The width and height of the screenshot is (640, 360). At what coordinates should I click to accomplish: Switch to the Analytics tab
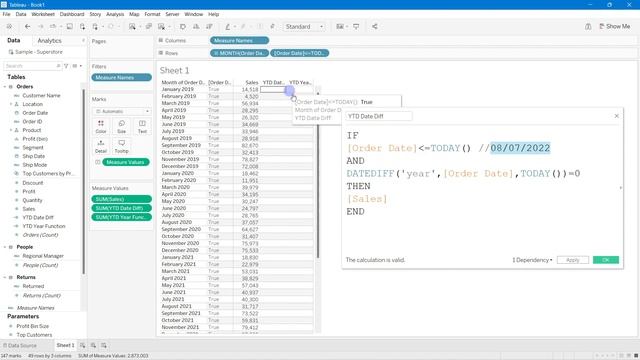(49, 41)
